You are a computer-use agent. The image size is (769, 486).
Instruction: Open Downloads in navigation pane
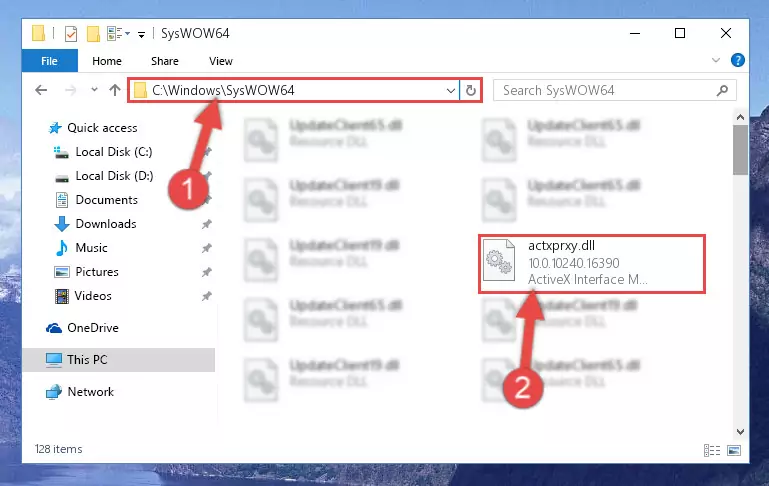coord(106,224)
